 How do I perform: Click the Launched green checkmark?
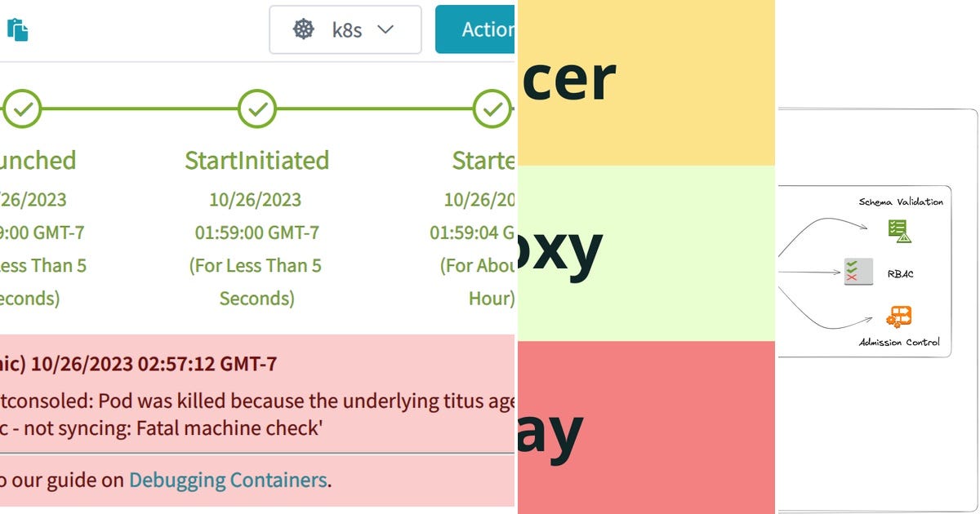click(x=22, y=107)
